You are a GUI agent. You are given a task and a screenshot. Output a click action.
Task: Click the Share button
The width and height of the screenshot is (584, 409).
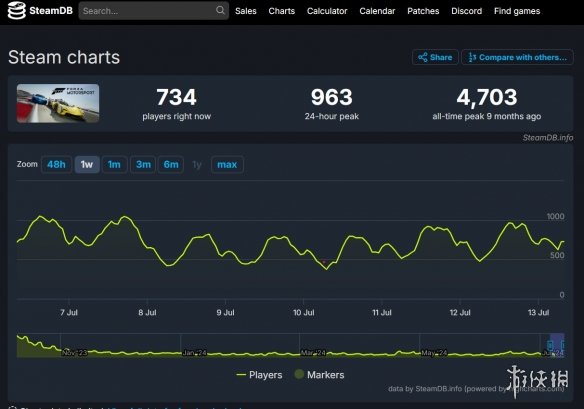pyautogui.click(x=435, y=57)
